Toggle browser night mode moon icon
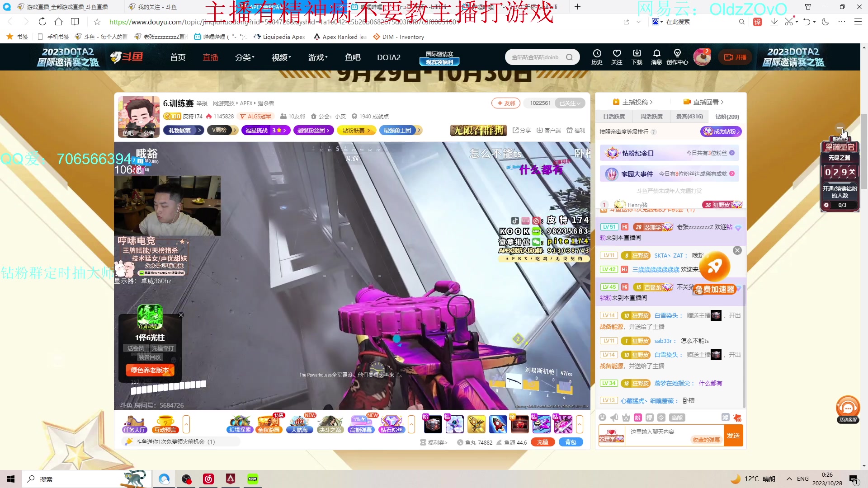 826,22
